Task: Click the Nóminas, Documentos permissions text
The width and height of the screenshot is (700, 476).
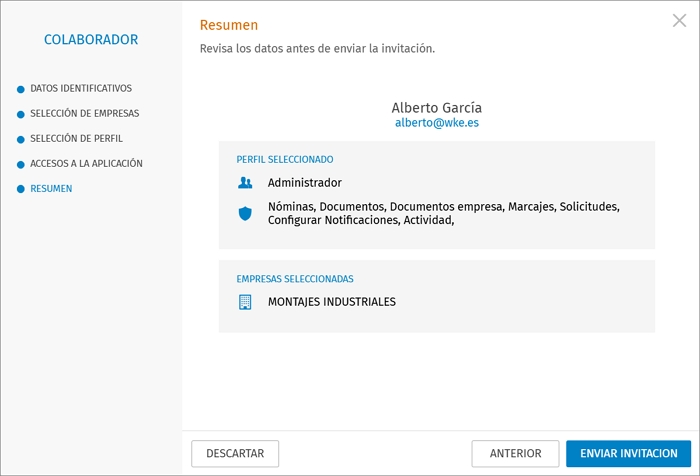Action: [x=444, y=213]
